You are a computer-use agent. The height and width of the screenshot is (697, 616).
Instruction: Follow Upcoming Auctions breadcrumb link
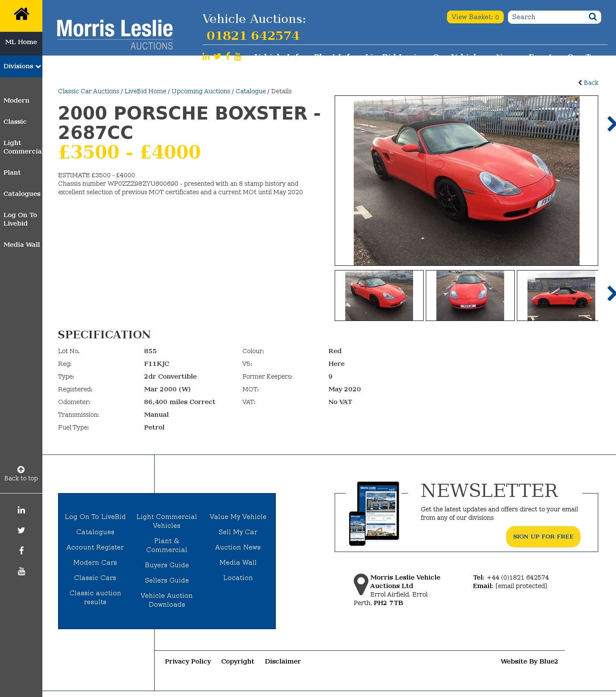(x=201, y=91)
